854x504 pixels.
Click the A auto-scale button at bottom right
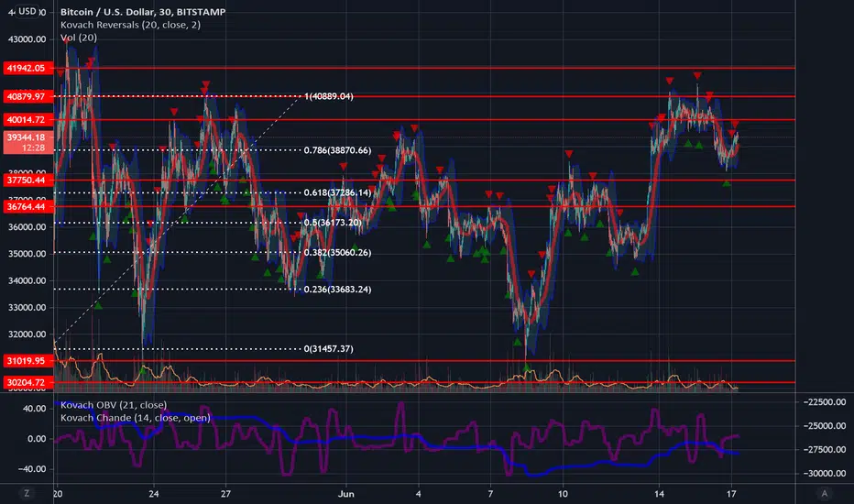(824, 493)
